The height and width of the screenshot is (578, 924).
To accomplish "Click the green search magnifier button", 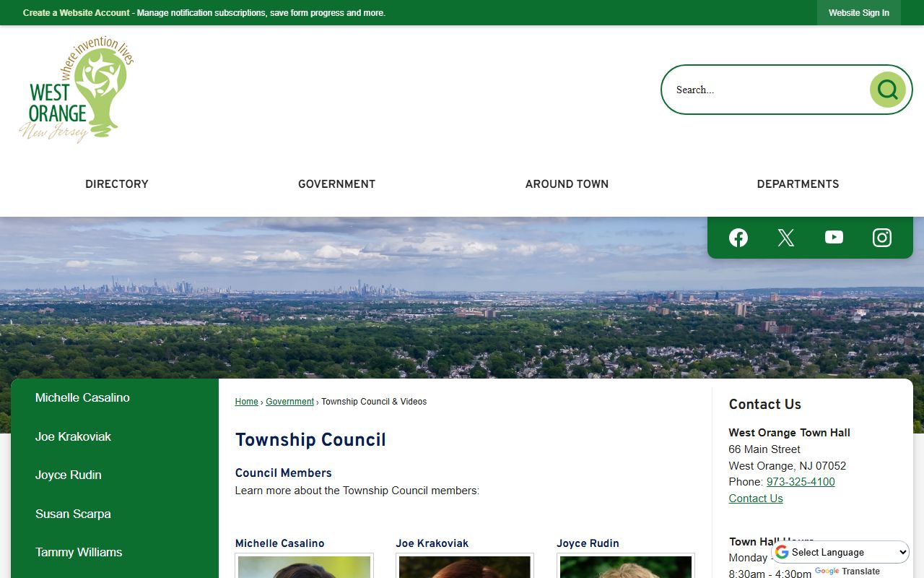I will (888, 90).
